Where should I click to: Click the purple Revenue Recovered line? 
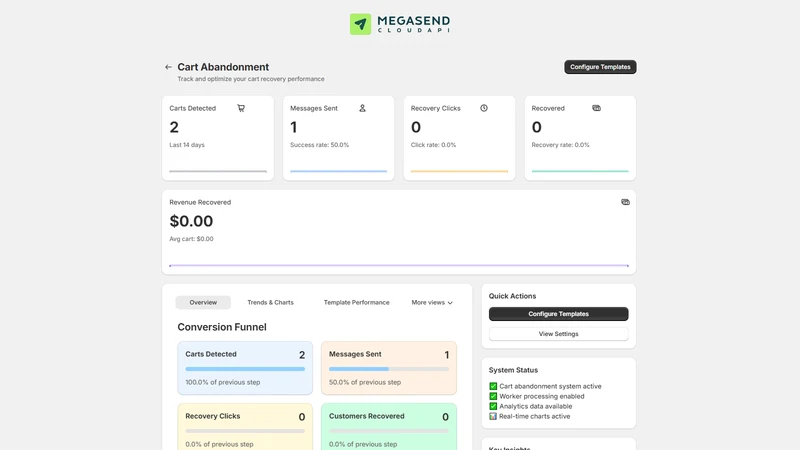pos(399,265)
